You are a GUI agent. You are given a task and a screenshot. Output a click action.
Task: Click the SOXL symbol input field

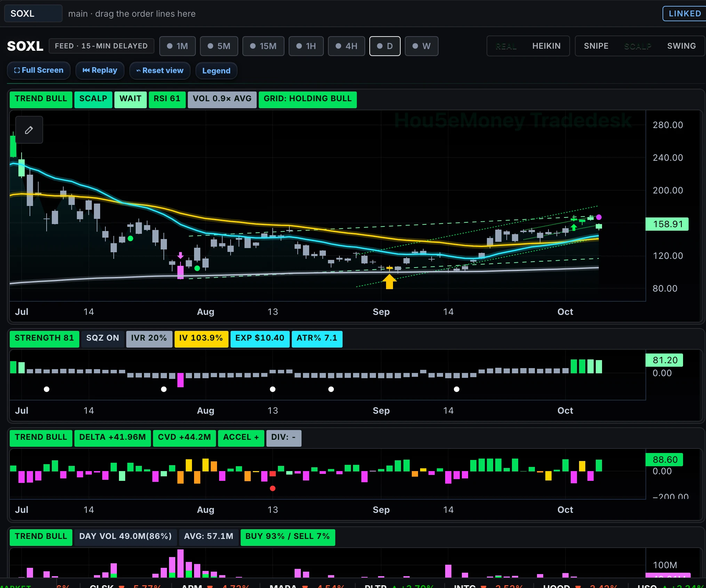pos(33,14)
